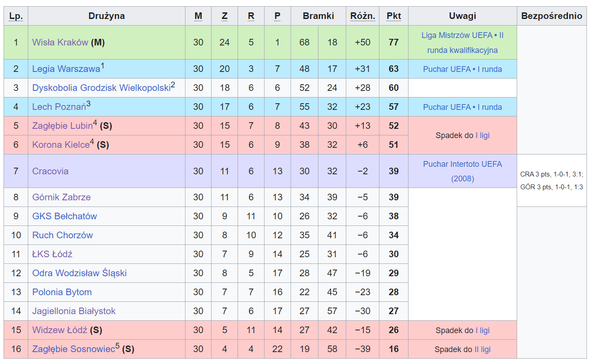Open the Legia Warszawa team link
This screenshot has width=594, height=364.
[66, 69]
